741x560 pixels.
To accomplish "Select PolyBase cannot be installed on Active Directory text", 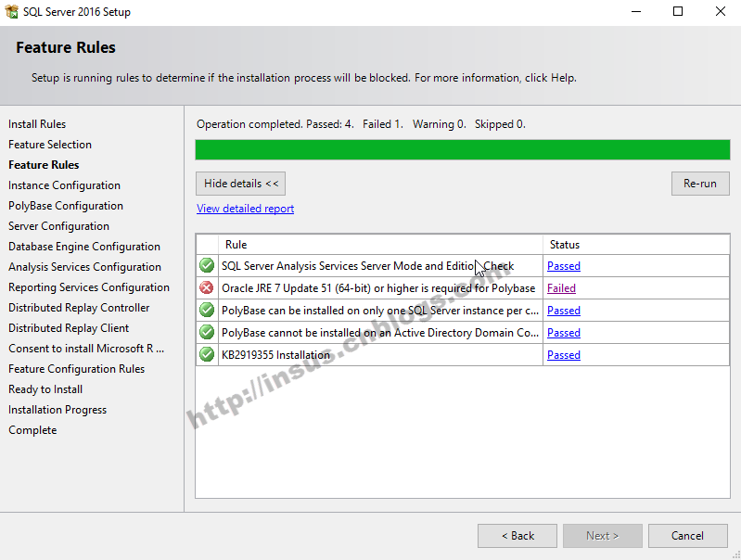I will pyautogui.click(x=380, y=332).
